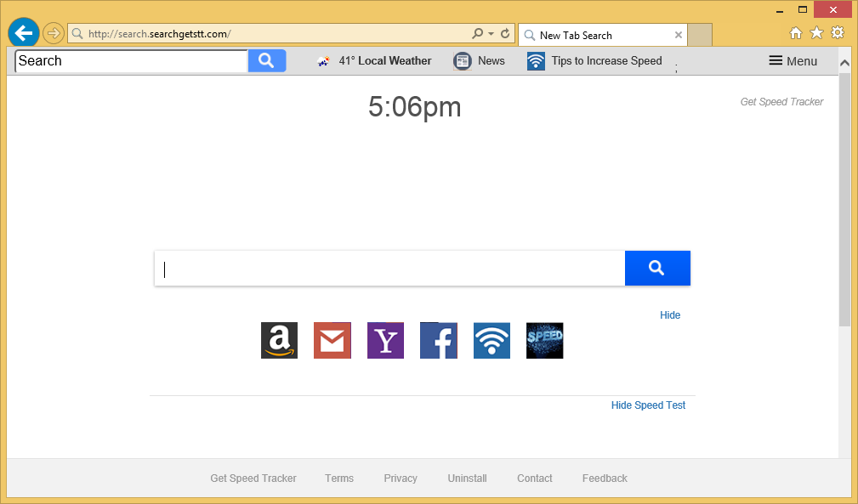Viewport: 858px width, 504px height.
Task: Expand the address bar search dropdown arrow
Action: click(x=492, y=34)
